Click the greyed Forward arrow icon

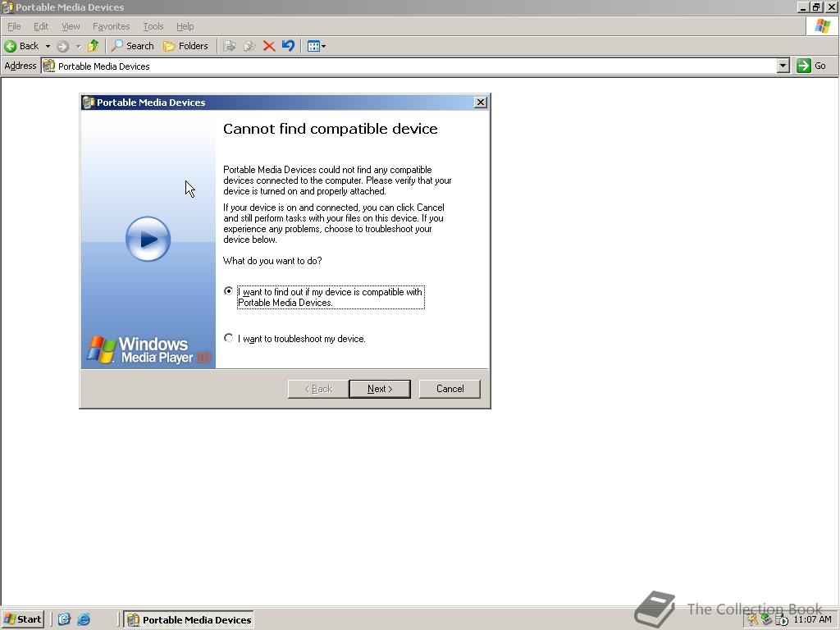point(62,46)
